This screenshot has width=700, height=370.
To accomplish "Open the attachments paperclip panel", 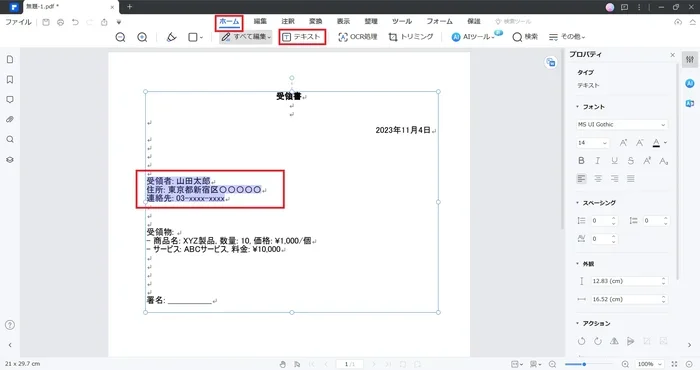I will tap(10, 120).
